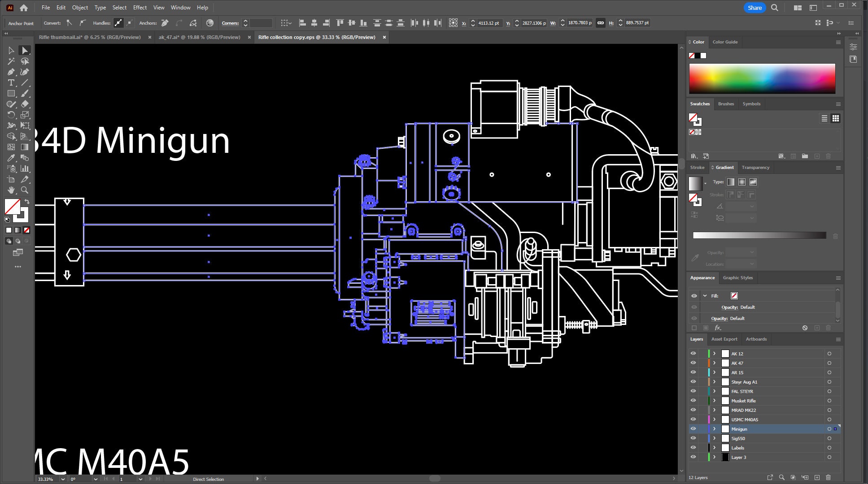Open the Effect menu

pos(140,7)
